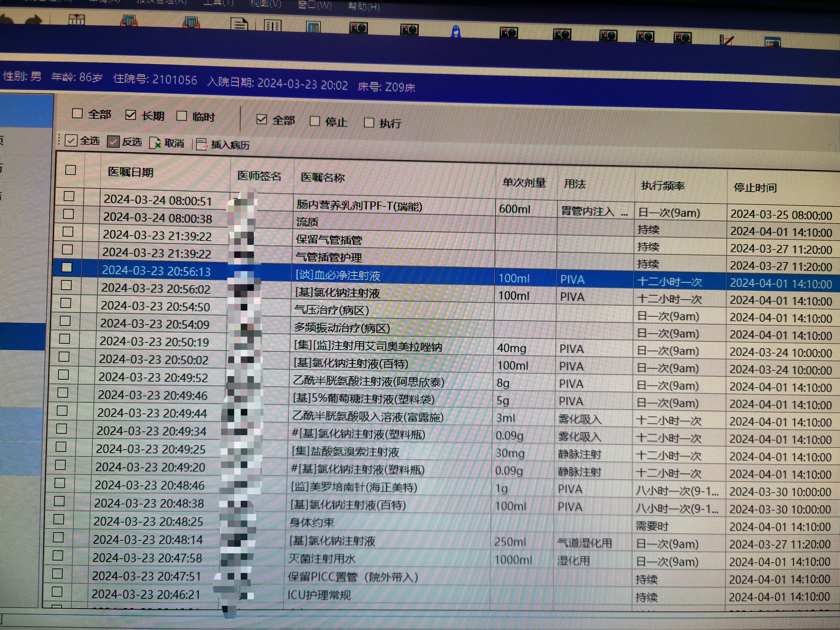Viewport: 840px width, 630px height.
Task: Click the 单次剂量 column header
Action: [x=524, y=183]
